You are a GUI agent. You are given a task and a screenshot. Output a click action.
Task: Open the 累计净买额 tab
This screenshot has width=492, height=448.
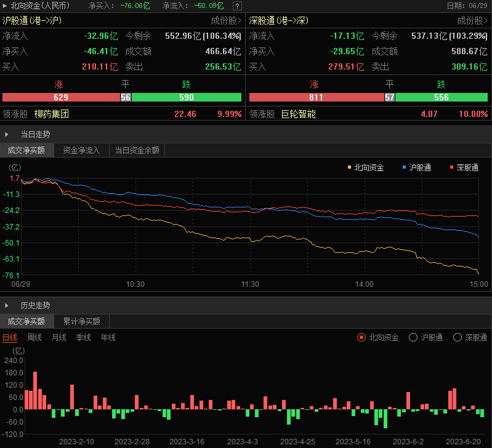click(x=81, y=321)
